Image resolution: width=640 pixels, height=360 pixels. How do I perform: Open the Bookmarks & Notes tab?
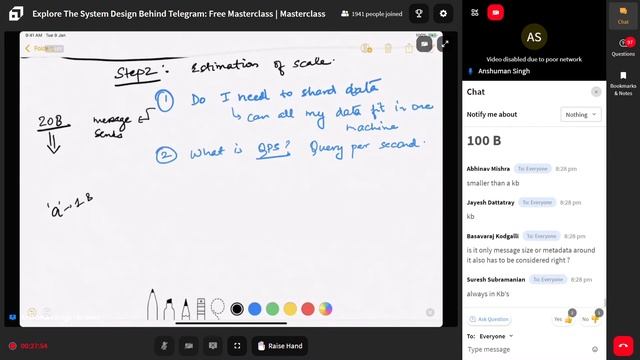click(x=623, y=83)
